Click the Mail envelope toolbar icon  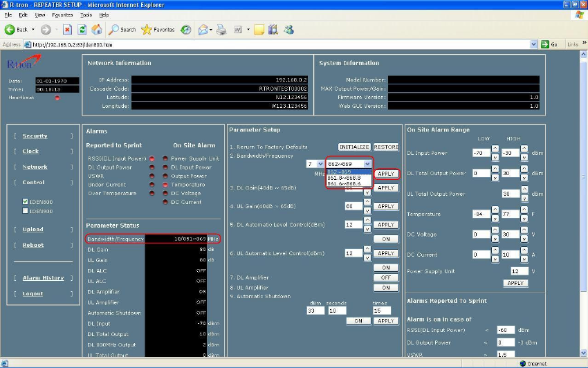[204, 30]
